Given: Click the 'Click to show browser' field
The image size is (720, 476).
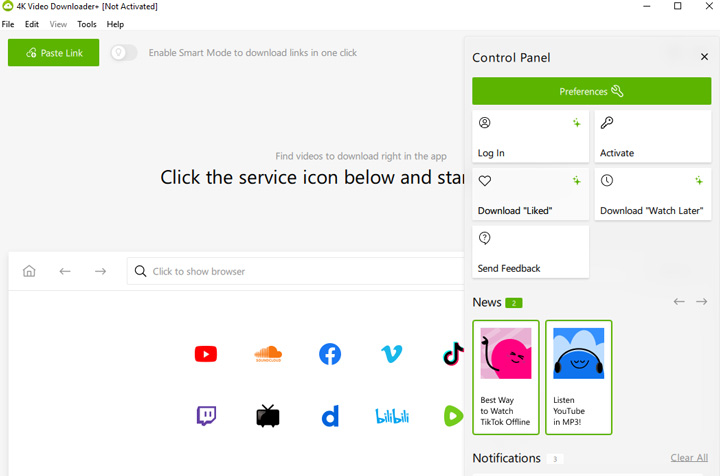Looking at the screenshot, I should click(296, 271).
